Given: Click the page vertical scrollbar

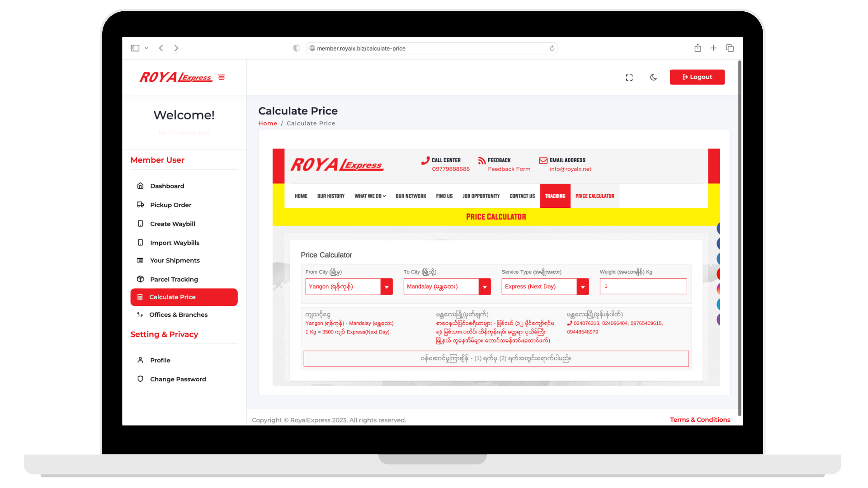Looking at the screenshot, I should point(740,238).
